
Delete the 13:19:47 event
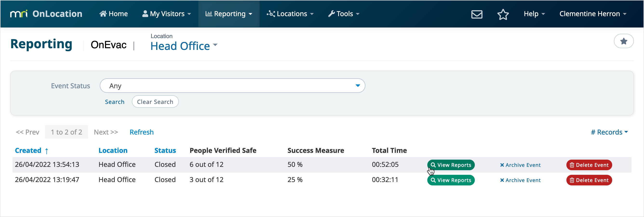pos(589,180)
